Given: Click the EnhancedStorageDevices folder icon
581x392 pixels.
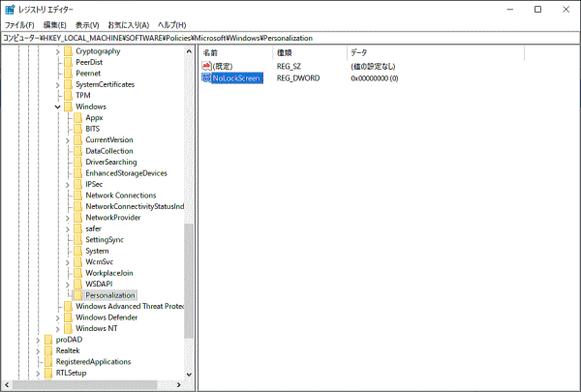Looking at the screenshot, I should (77, 173).
